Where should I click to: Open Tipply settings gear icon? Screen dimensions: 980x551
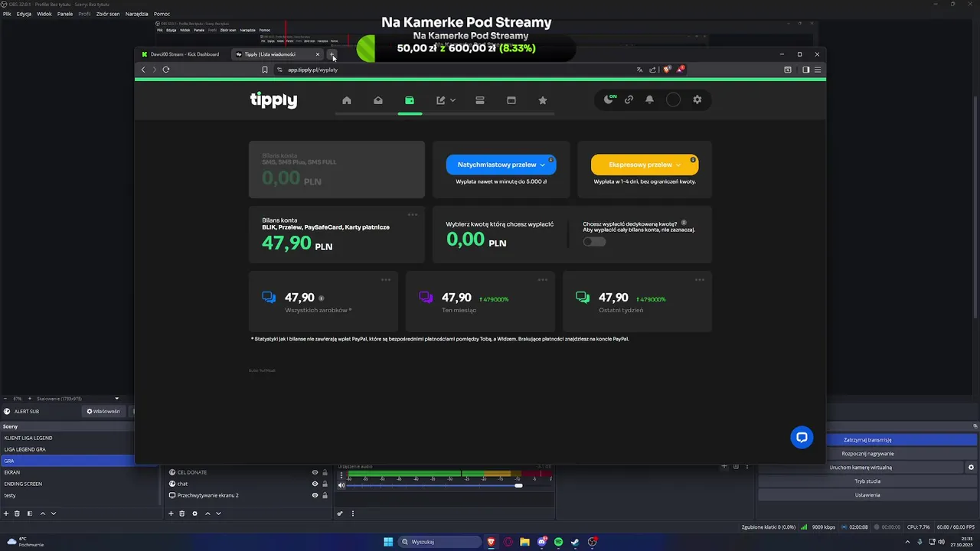click(x=697, y=99)
